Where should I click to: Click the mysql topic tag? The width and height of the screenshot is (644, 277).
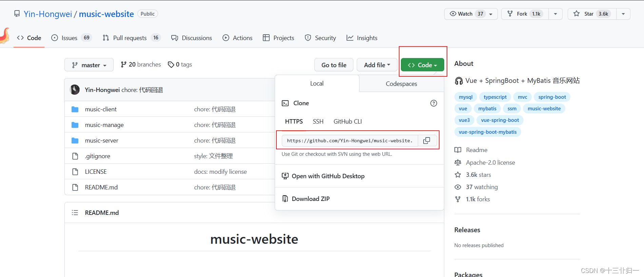(x=466, y=97)
